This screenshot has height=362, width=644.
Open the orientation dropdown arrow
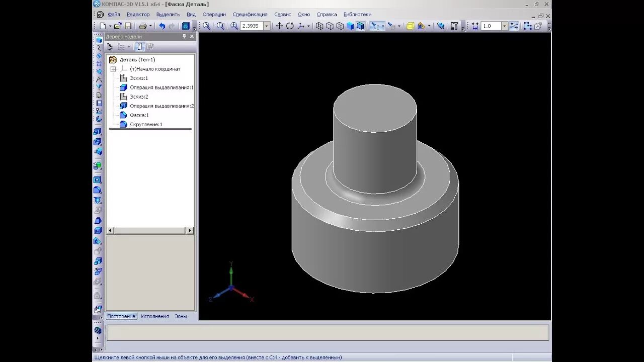click(x=308, y=26)
